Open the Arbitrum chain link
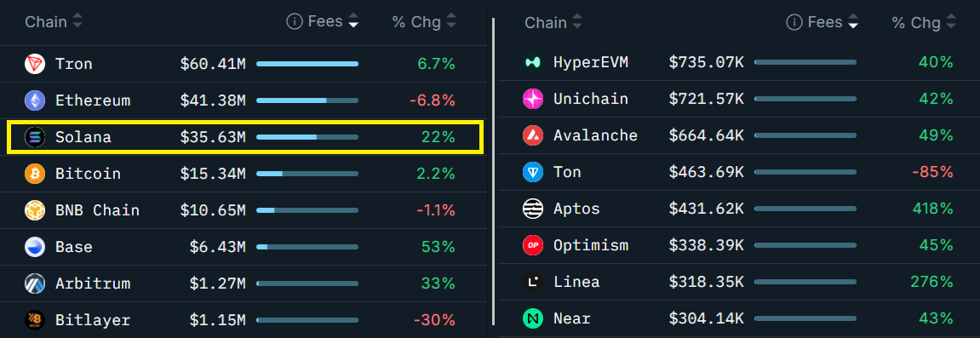The height and width of the screenshot is (338, 980). tap(93, 284)
